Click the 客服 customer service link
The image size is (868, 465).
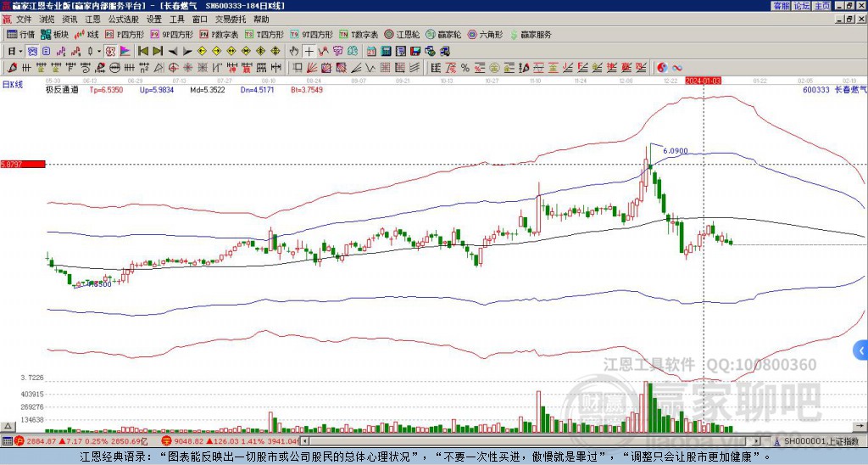pyautogui.click(x=781, y=6)
